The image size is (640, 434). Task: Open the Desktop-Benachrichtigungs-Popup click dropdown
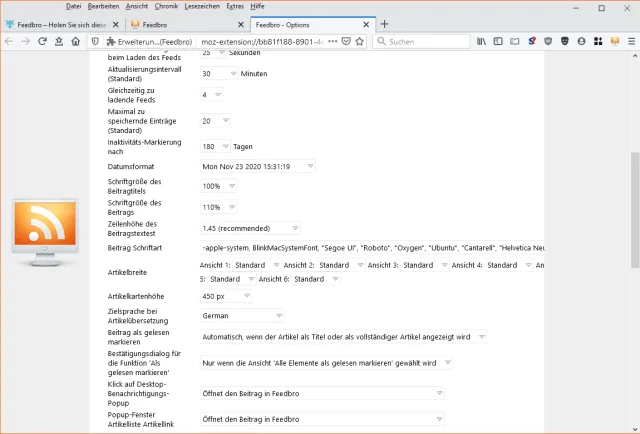tap(322, 393)
